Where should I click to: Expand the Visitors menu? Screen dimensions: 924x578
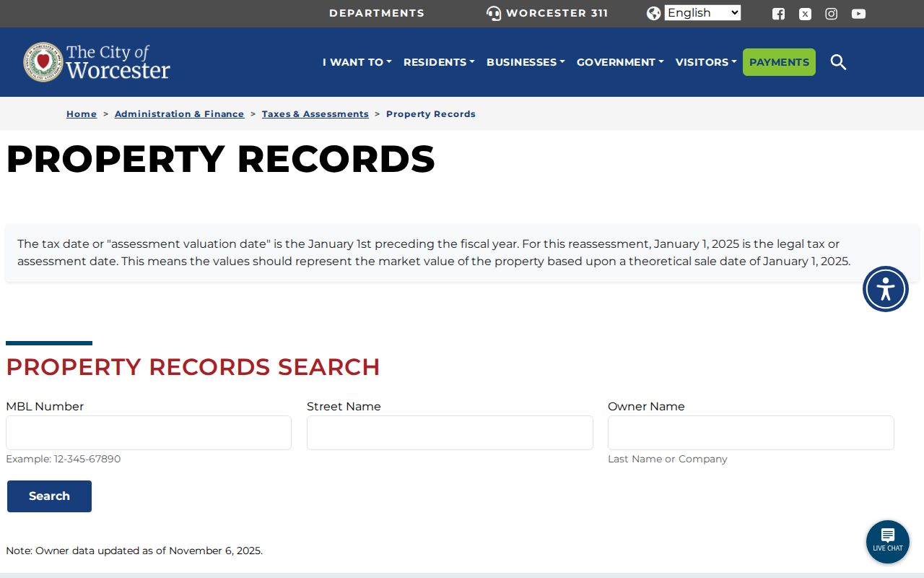706,62
